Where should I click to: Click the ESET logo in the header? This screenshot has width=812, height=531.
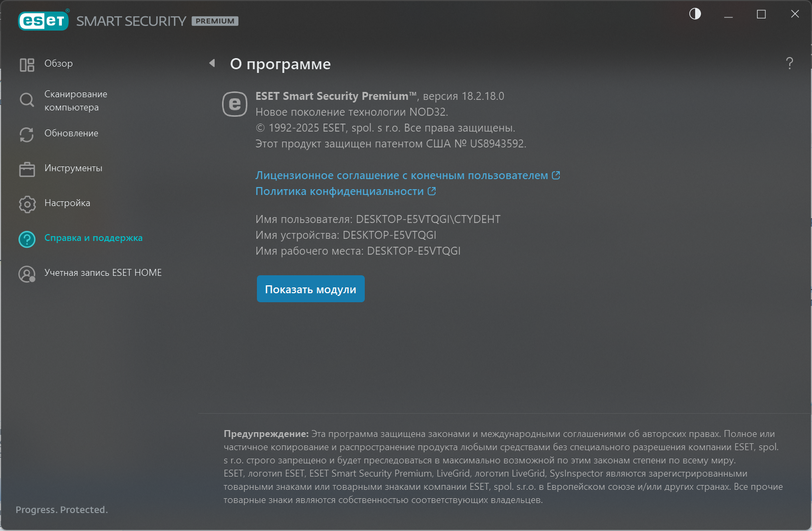(x=43, y=21)
